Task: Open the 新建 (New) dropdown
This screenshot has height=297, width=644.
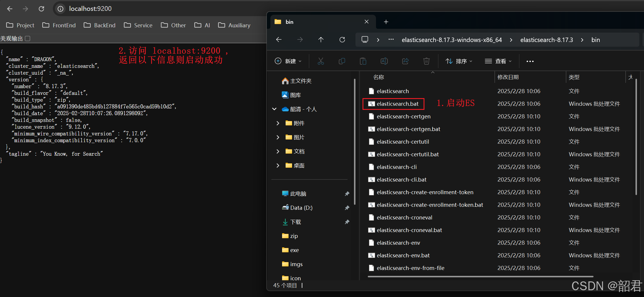Action: (x=288, y=61)
